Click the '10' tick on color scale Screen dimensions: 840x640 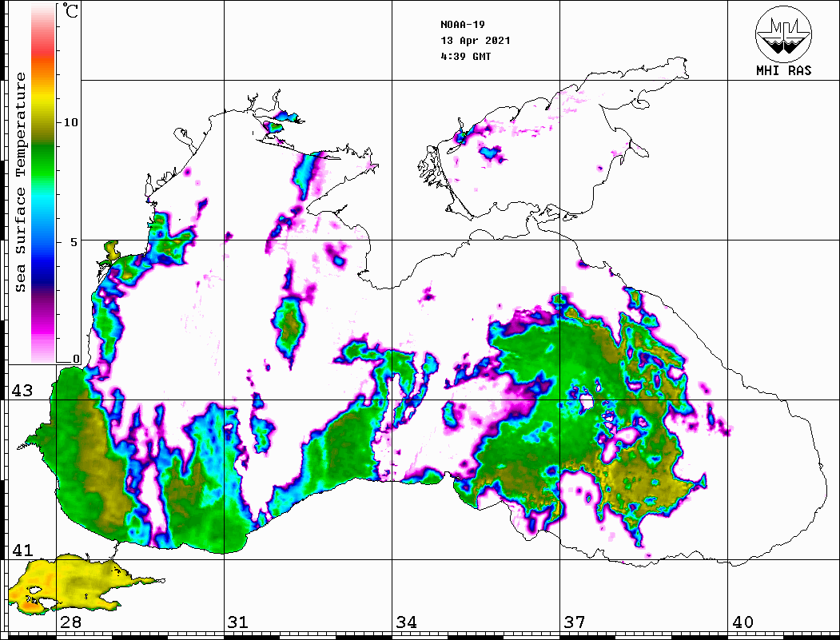coord(70,122)
